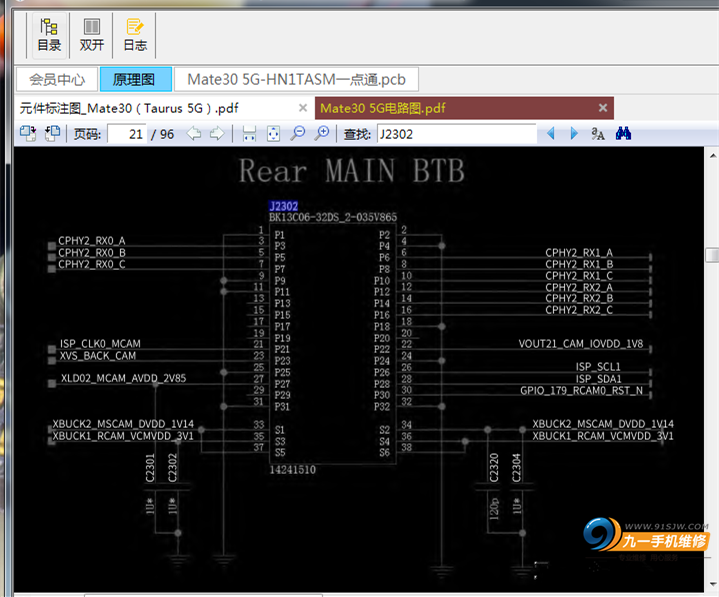Click the fit-page icon

coord(273,133)
